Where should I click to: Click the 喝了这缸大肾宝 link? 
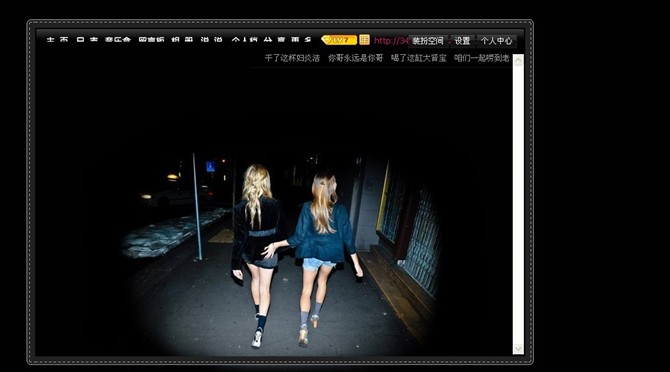[x=418, y=58]
